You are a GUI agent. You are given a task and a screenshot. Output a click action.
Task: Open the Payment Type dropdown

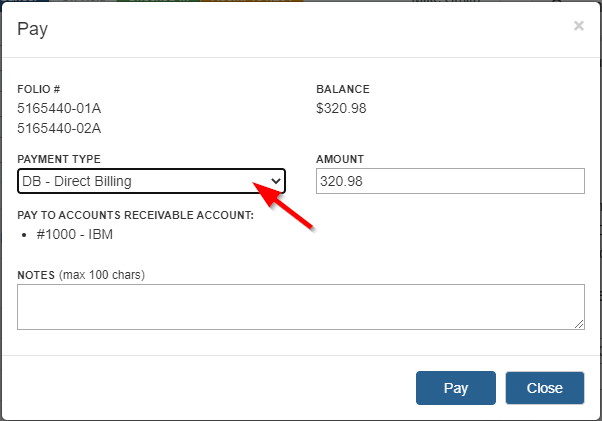coord(150,181)
